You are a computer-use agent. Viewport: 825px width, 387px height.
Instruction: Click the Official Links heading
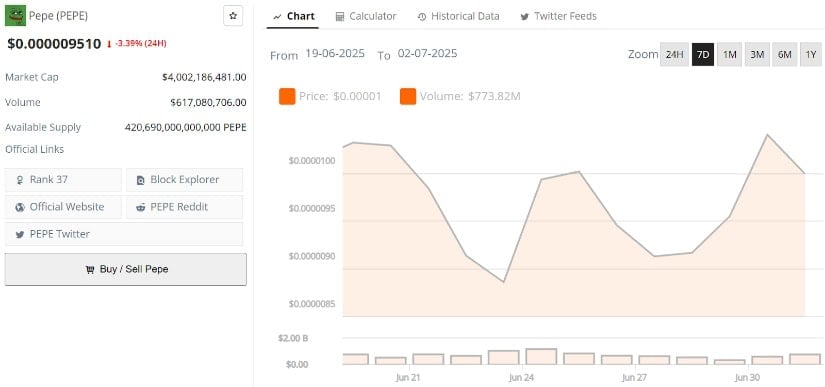[35, 149]
